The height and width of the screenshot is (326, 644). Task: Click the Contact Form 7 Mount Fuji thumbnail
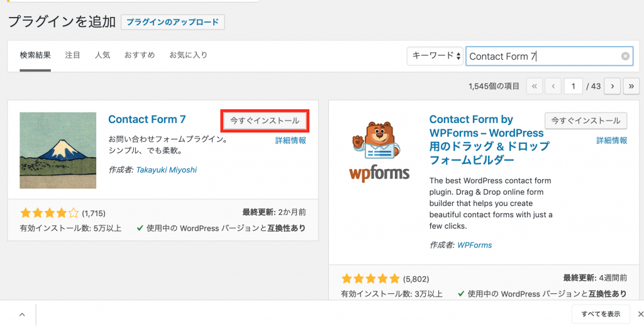[x=58, y=151]
